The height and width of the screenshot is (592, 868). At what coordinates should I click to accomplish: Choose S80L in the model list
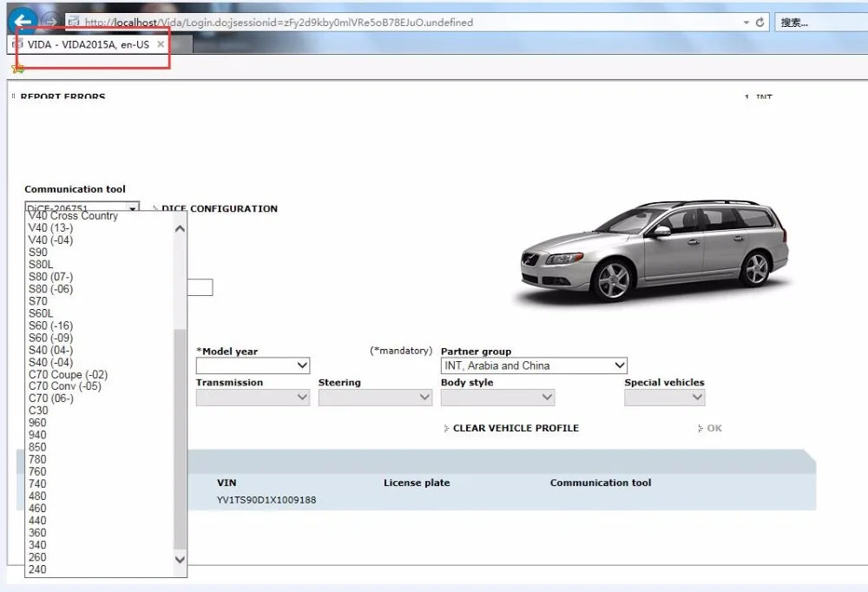(x=41, y=264)
